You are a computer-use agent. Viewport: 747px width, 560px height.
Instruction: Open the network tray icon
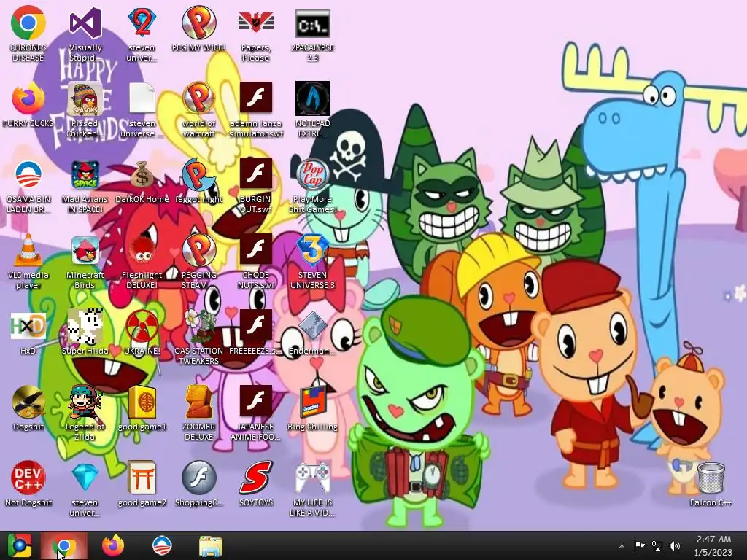click(x=657, y=545)
